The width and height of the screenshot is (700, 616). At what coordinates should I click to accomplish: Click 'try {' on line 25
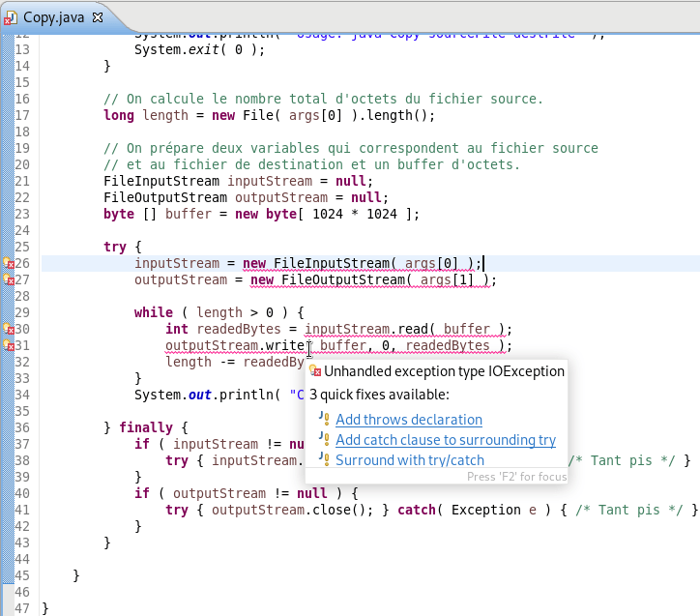pyautogui.click(x=123, y=247)
